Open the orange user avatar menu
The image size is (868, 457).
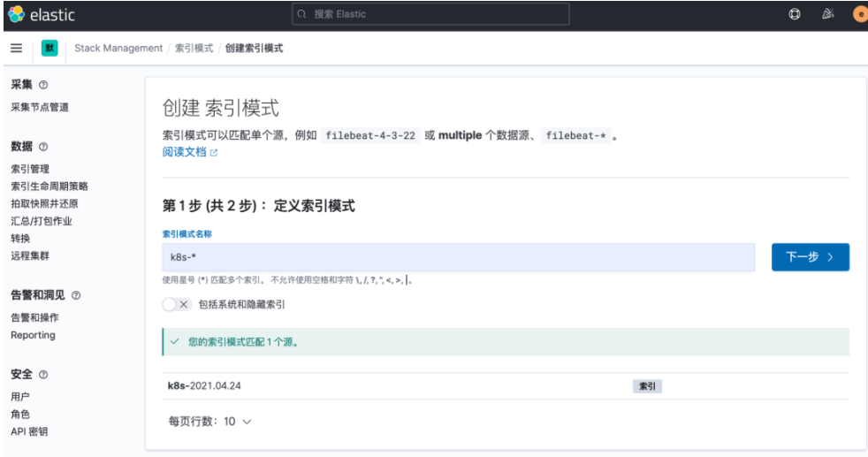(860, 14)
